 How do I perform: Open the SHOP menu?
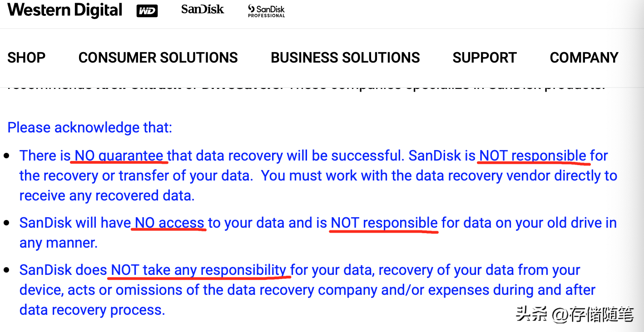(x=26, y=58)
